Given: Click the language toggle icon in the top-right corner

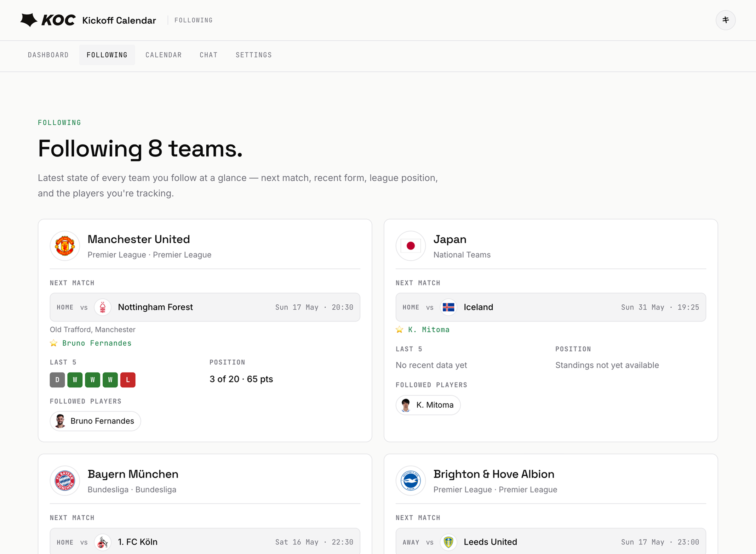Looking at the screenshot, I should [725, 20].
